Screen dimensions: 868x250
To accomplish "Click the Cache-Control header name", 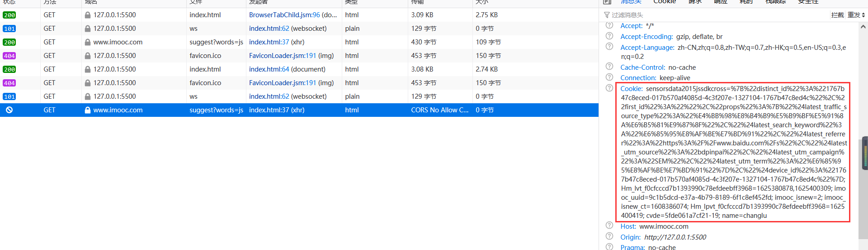I will (643, 67).
